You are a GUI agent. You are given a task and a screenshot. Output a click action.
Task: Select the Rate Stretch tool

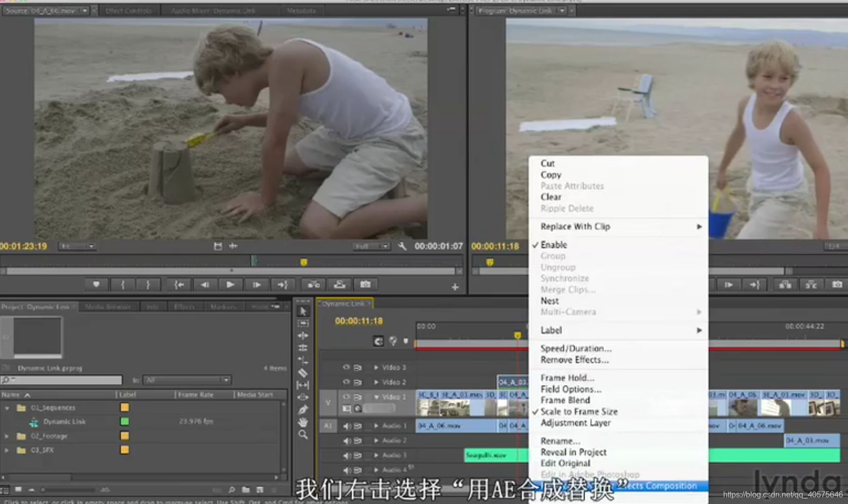[303, 360]
